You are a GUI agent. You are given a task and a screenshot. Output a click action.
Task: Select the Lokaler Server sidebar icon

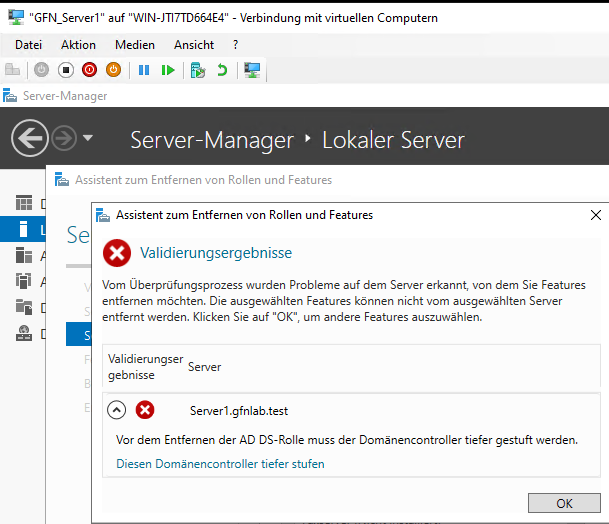(23, 230)
